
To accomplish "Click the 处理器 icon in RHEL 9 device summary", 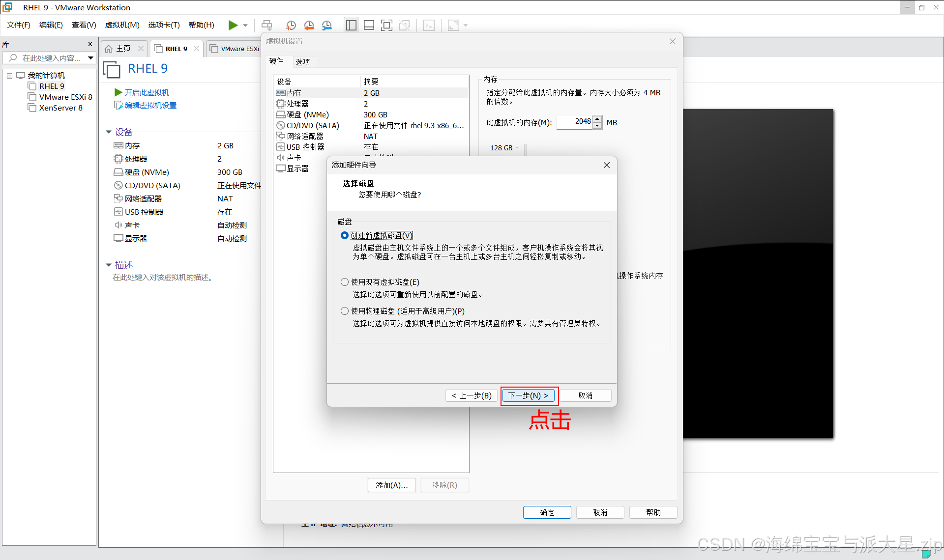I will tap(118, 159).
